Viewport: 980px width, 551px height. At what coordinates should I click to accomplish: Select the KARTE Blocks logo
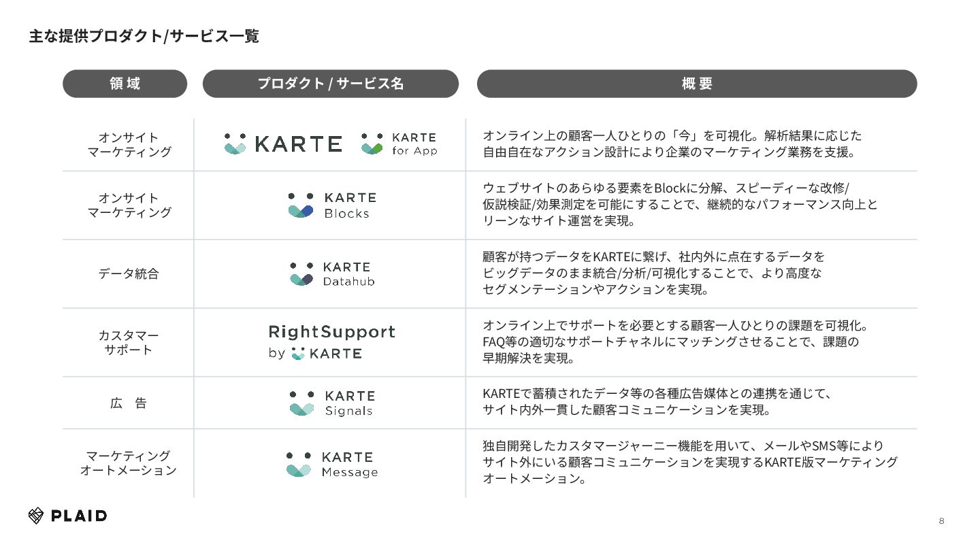tap(331, 205)
